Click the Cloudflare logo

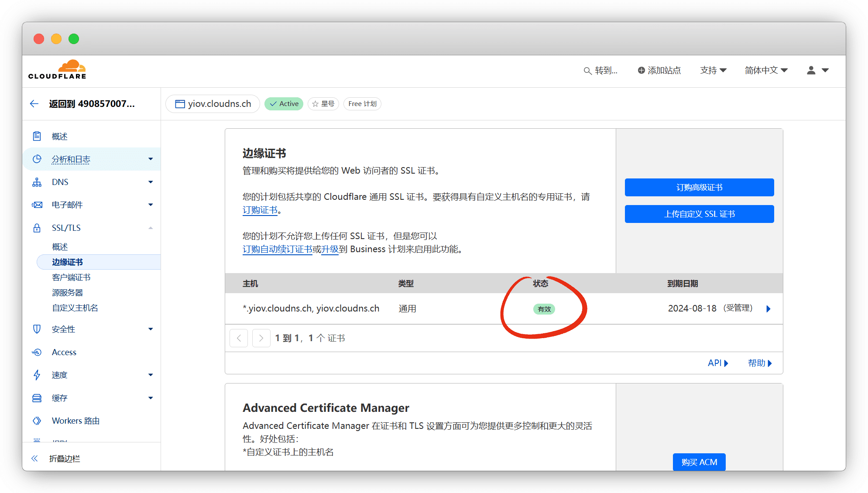coord(57,70)
